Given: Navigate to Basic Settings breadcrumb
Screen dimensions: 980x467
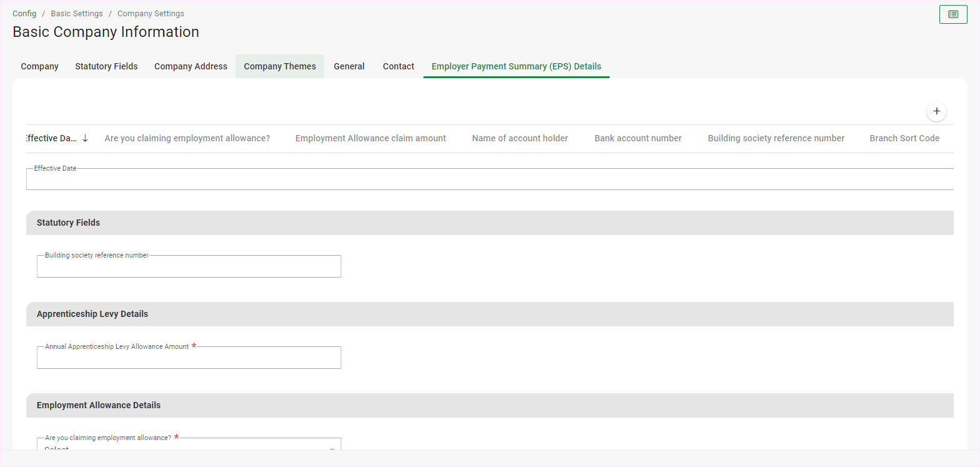Looking at the screenshot, I should [x=77, y=14].
